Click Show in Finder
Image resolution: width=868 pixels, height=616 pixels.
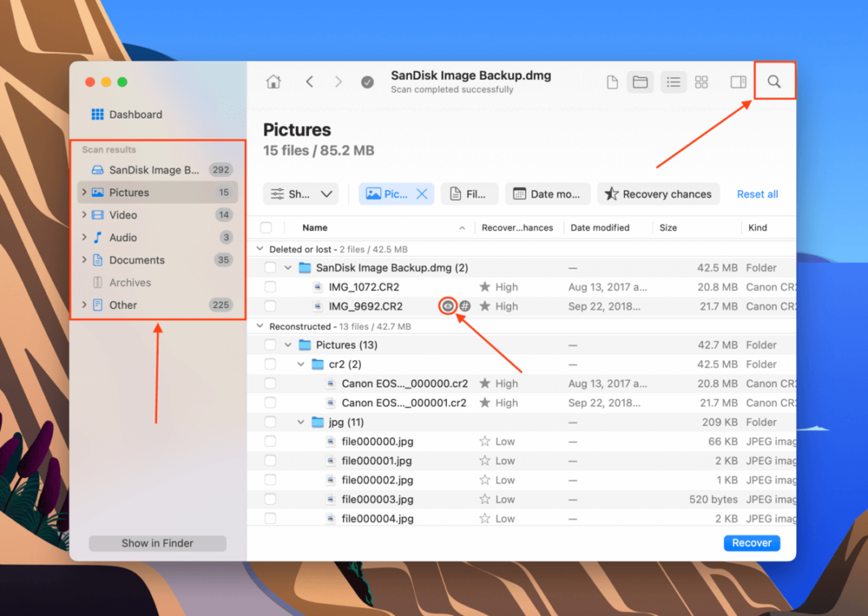point(157,543)
